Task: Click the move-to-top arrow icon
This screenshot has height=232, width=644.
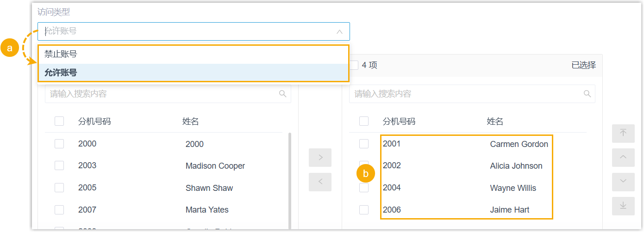Action: [x=623, y=133]
